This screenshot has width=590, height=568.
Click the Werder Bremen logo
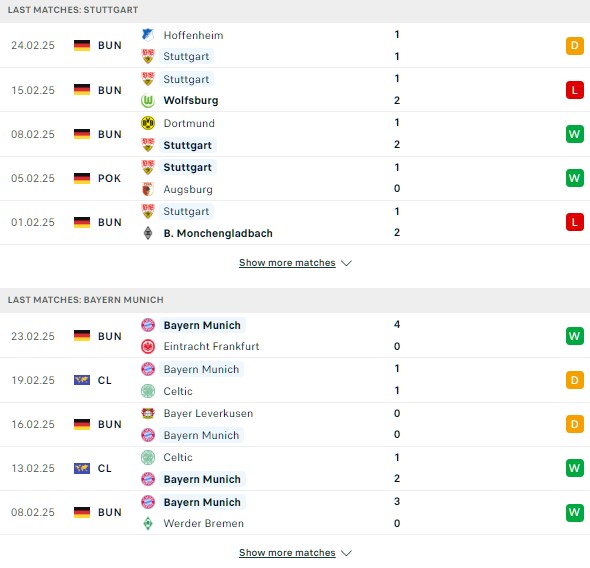tap(148, 523)
